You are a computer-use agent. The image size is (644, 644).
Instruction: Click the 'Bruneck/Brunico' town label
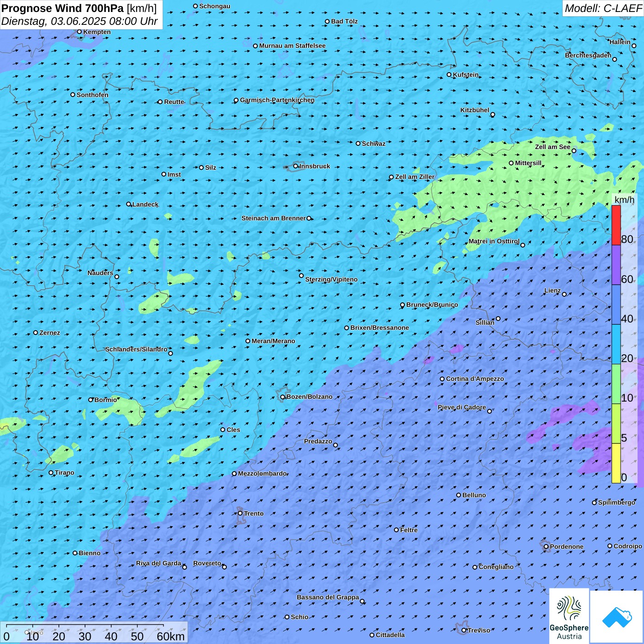coord(432,305)
